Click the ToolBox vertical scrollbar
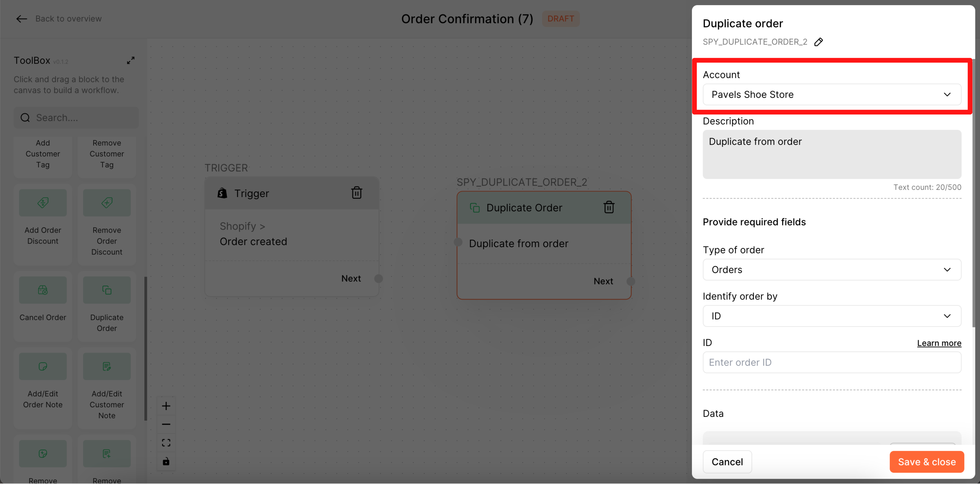Viewport: 980px width, 484px height. tap(145, 349)
